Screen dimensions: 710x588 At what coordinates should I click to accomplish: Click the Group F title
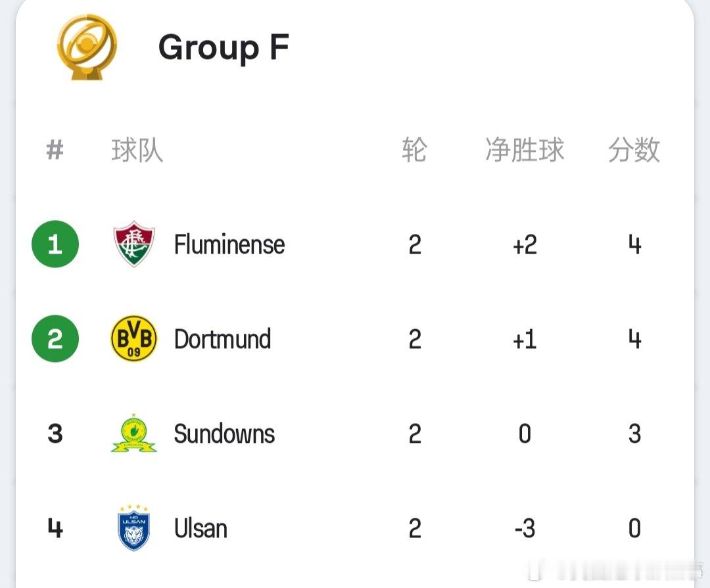point(224,47)
